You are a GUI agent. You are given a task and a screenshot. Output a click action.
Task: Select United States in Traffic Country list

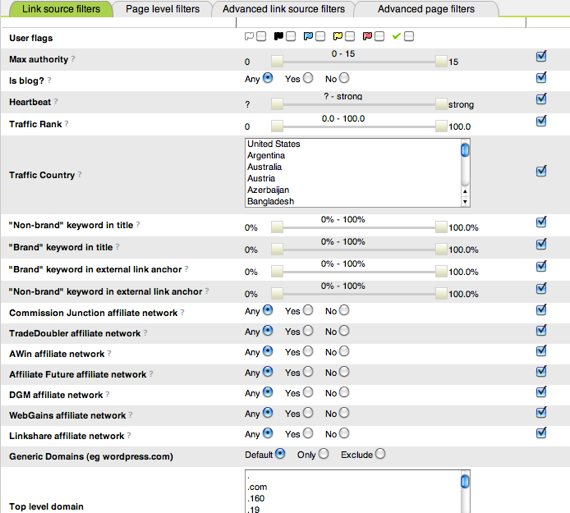pyautogui.click(x=274, y=144)
